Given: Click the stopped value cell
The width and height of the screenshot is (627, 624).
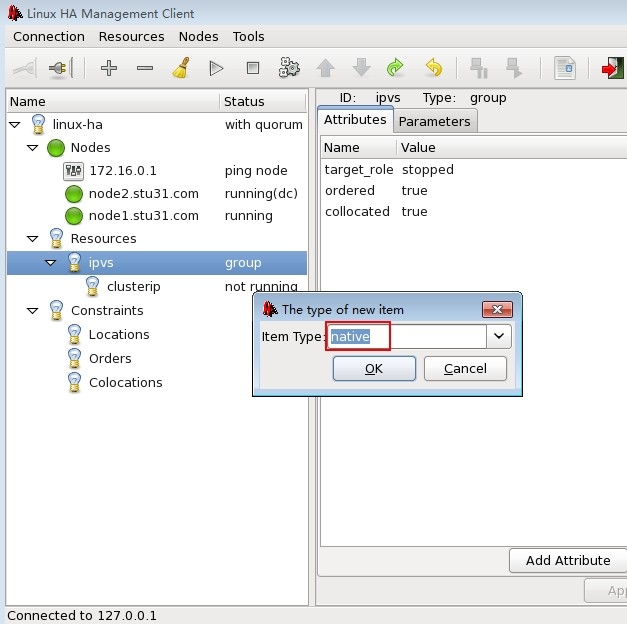Looking at the screenshot, I should point(427,170).
